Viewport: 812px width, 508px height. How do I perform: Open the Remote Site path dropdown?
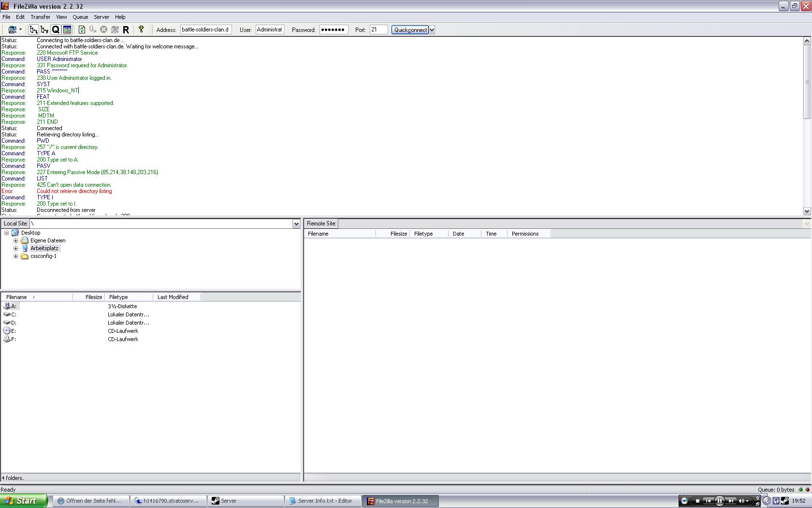click(x=806, y=224)
